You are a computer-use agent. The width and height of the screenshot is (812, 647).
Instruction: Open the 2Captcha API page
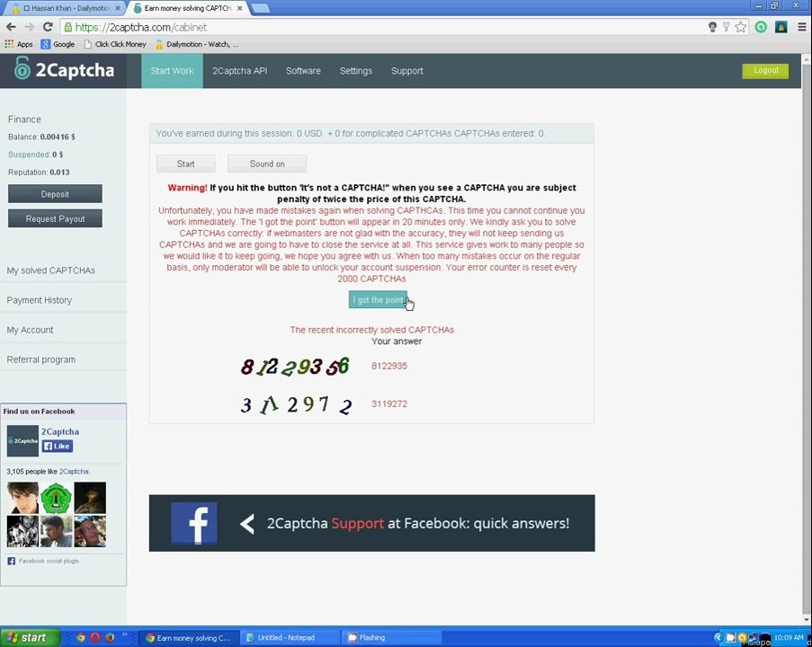point(240,71)
